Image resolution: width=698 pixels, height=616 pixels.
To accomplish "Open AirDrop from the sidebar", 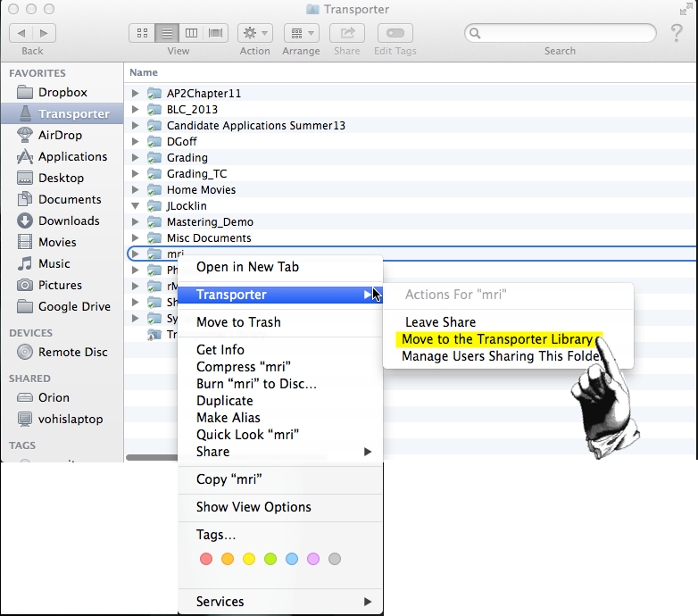I will [x=62, y=135].
